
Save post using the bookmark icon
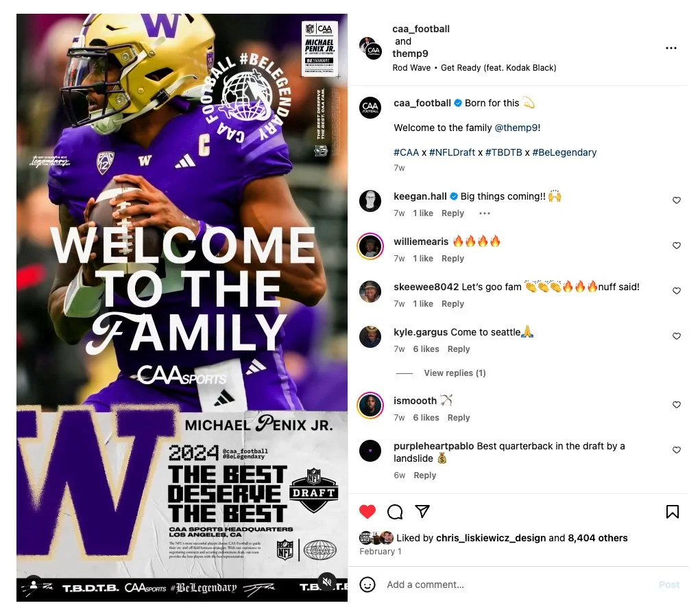tap(673, 512)
